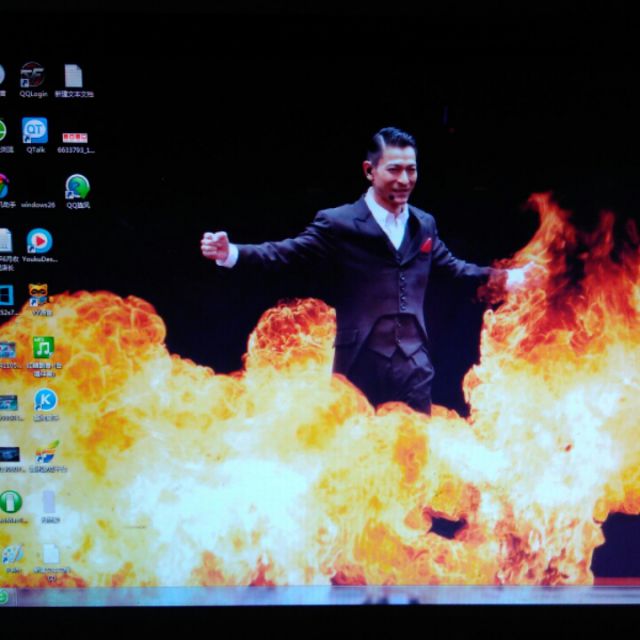Image resolution: width=640 pixels, height=640 pixels.
Task: Open the Windows logo tile shortcut
Action: (x=5, y=296)
